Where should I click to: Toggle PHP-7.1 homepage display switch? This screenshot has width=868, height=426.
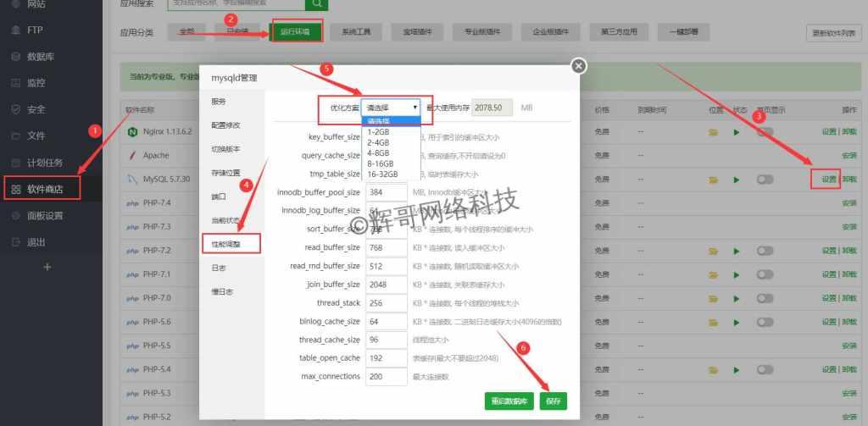(765, 274)
